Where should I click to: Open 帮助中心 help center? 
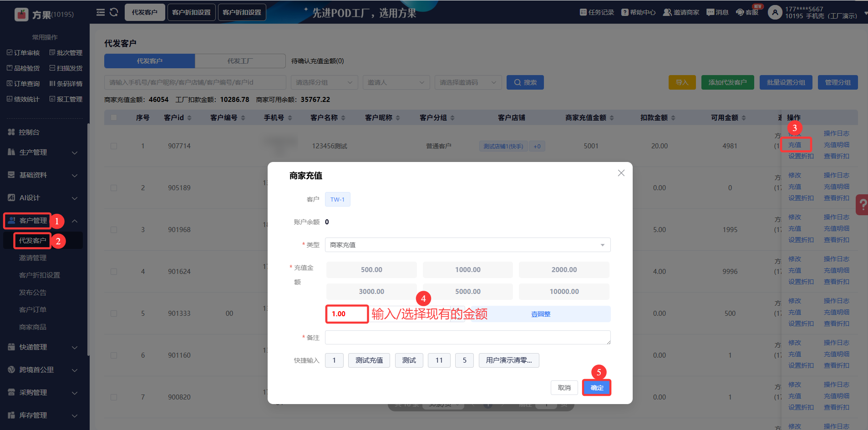(x=638, y=12)
